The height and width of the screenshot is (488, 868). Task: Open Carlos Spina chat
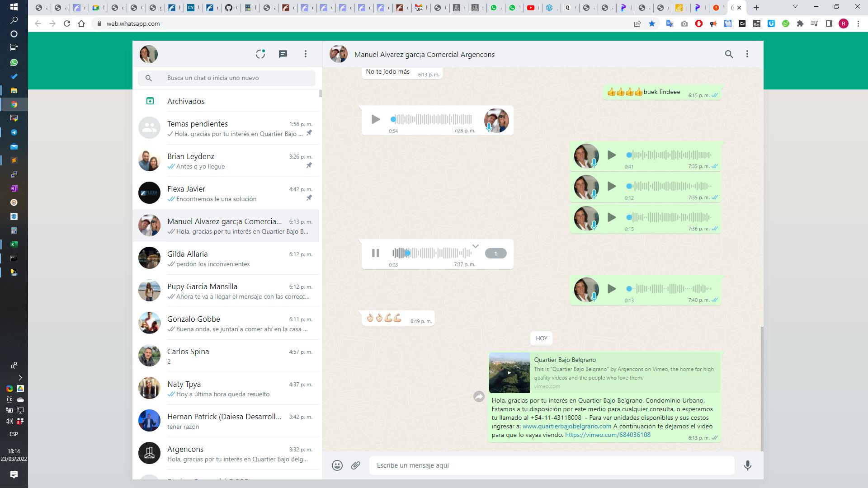tap(226, 356)
